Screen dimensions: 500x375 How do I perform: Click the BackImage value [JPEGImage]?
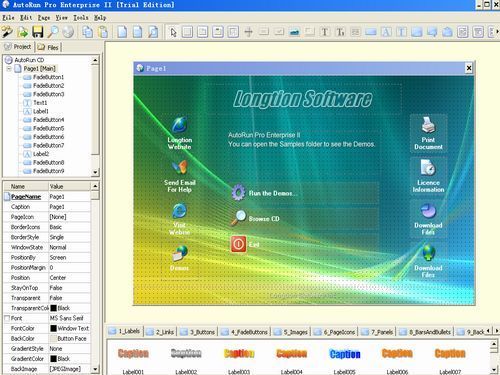[x=69, y=369]
